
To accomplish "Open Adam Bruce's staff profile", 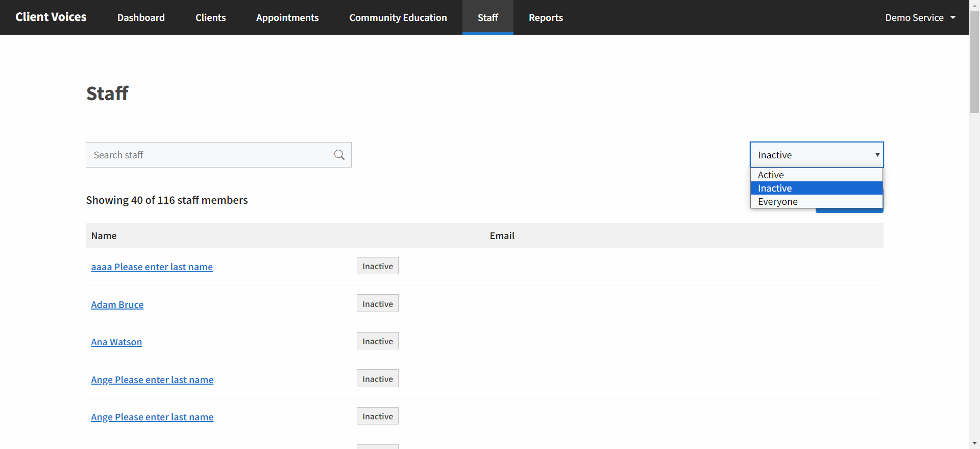I will pos(117,304).
